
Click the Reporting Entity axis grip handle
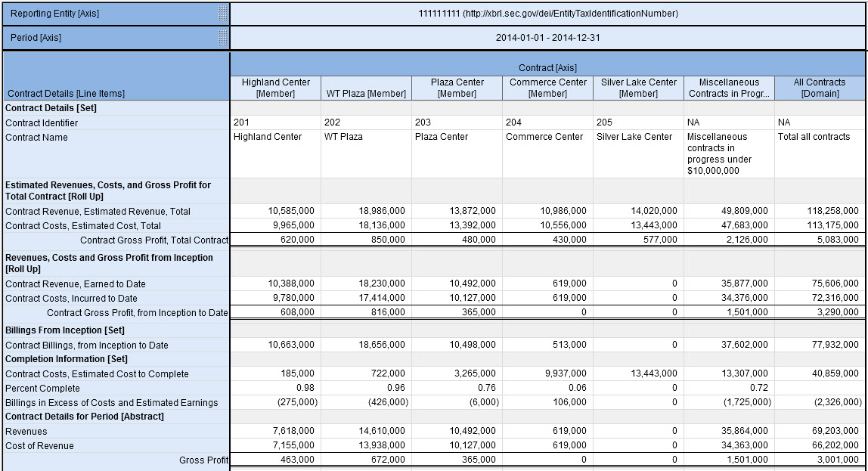click(222, 14)
